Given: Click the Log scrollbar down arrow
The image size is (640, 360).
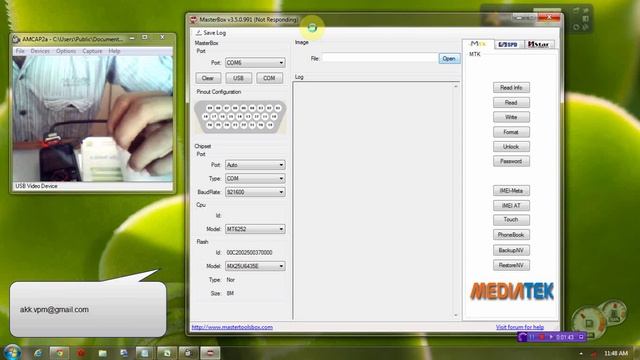Looking at the screenshot, I should pyautogui.click(x=456, y=315).
